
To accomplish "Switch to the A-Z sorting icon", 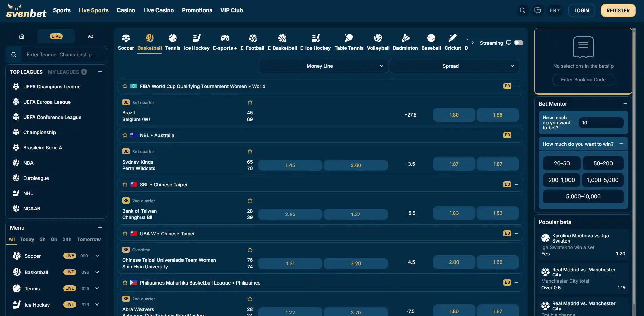I will (91, 36).
